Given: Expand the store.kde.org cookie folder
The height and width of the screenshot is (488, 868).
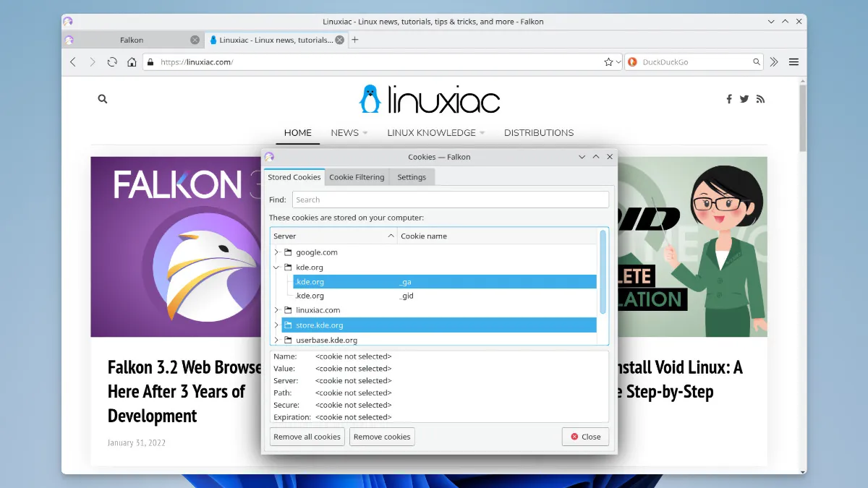Looking at the screenshot, I should tap(276, 325).
